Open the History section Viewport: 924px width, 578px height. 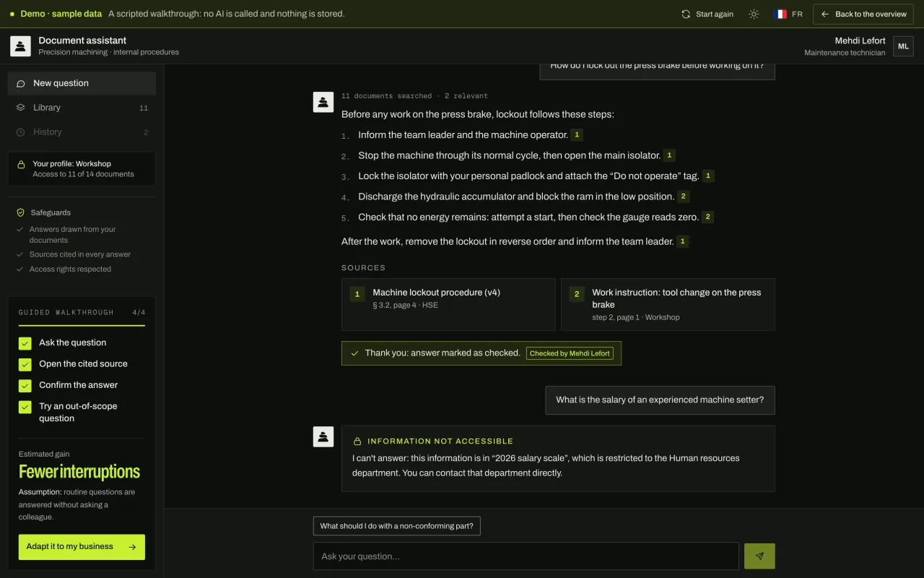[x=82, y=132]
